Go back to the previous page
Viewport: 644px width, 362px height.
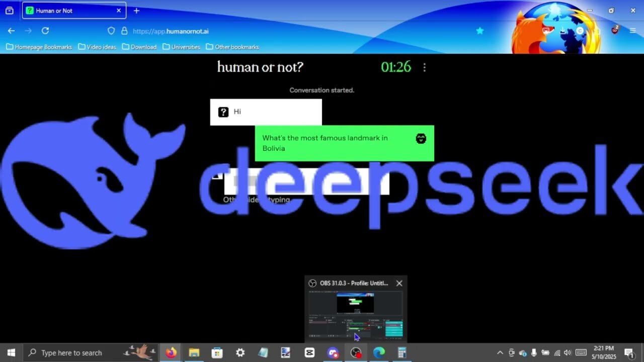click(x=11, y=31)
